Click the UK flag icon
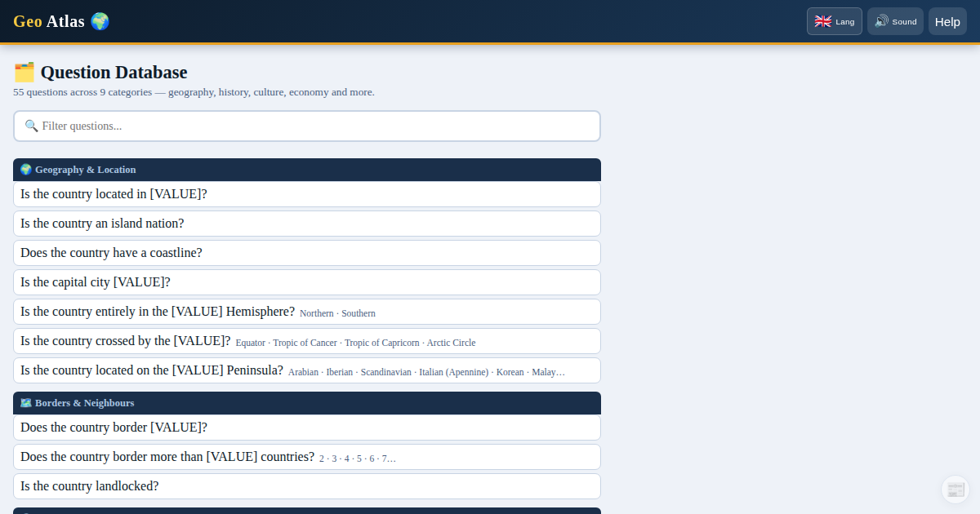980x514 pixels. (823, 21)
